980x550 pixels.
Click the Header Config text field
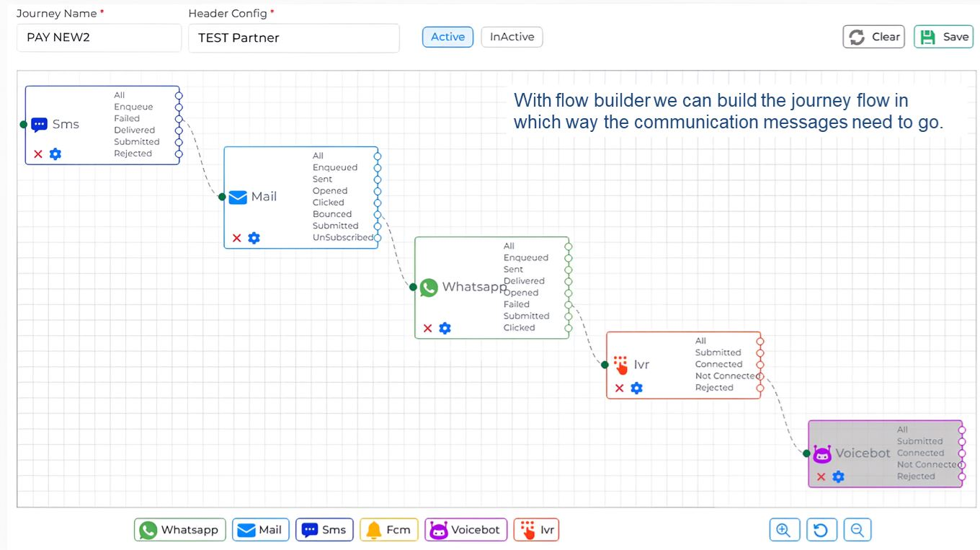(293, 37)
